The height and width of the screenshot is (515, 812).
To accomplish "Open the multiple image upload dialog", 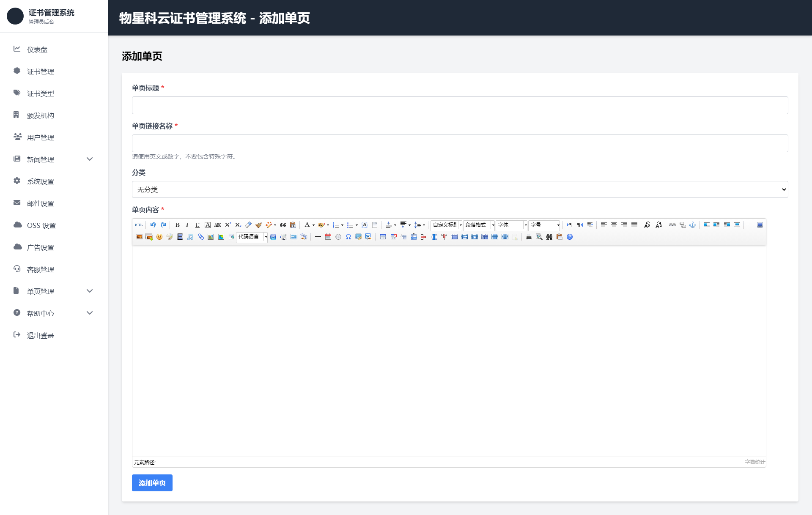I will [x=149, y=237].
